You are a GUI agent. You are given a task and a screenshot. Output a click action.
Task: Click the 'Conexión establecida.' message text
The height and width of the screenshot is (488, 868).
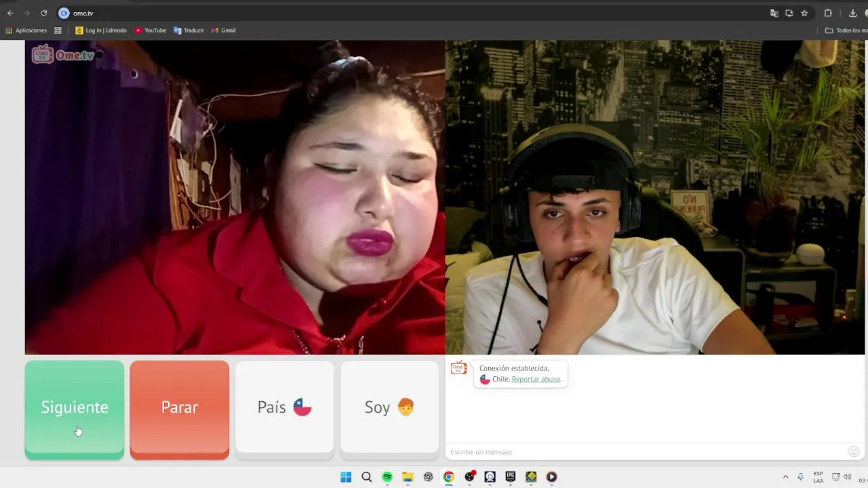(x=514, y=369)
